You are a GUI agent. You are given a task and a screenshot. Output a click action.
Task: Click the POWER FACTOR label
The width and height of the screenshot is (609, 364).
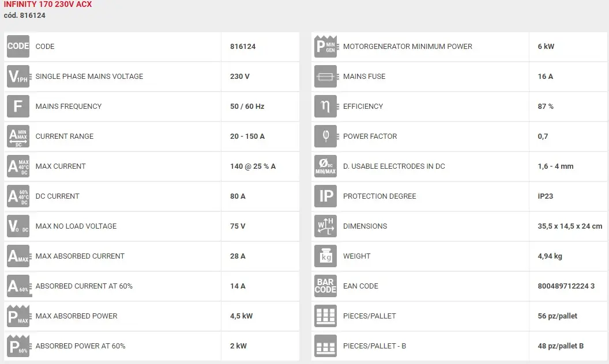click(x=370, y=136)
